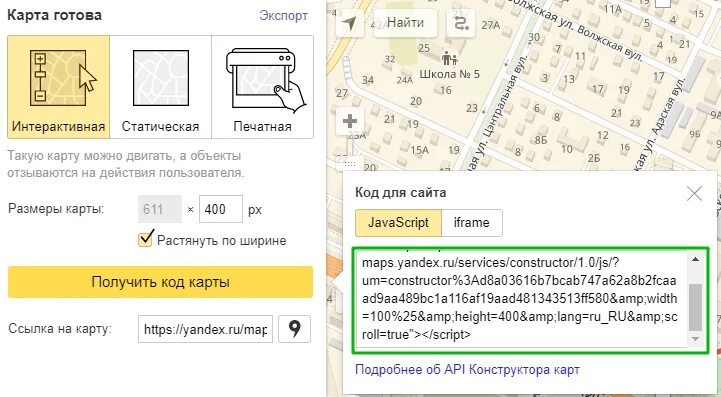Close the Код для сайта popup
Image resolution: width=721 pixels, height=397 pixels.
point(694,194)
